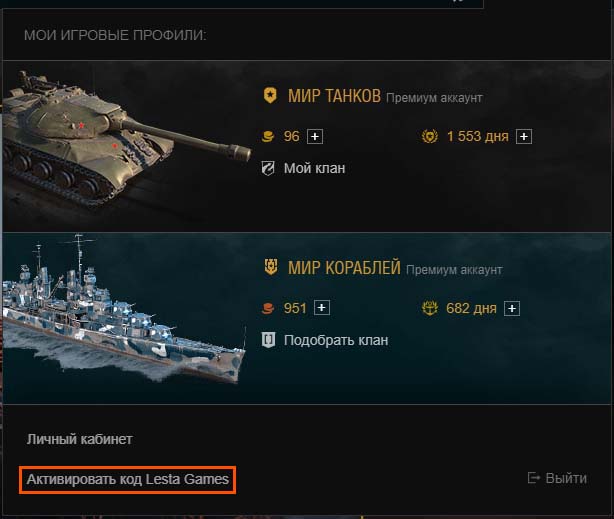Open Личный кабинет
This screenshot has width=614, height=519.
tap(79, 439)
